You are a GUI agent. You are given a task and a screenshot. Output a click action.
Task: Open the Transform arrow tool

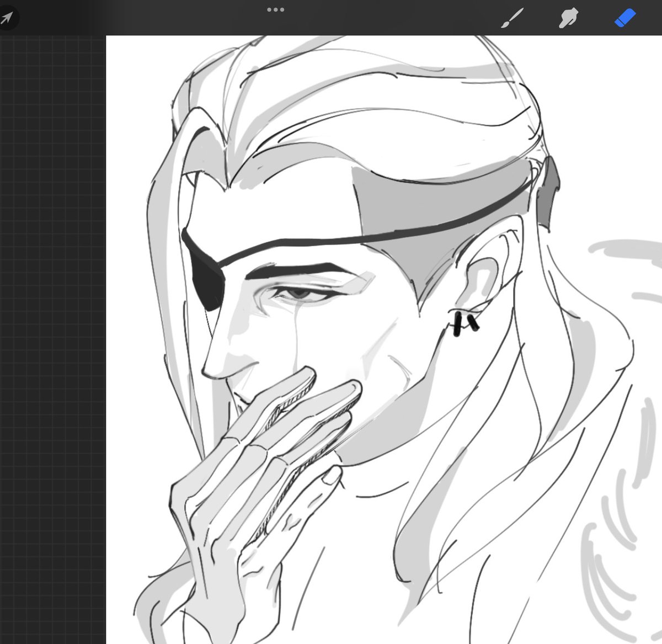point(7,18)
